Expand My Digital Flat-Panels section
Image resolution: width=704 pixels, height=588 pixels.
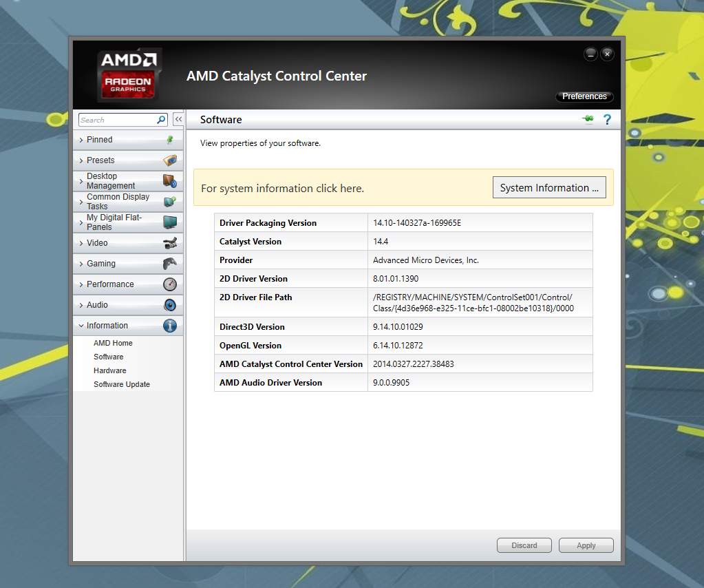point(128,222)
